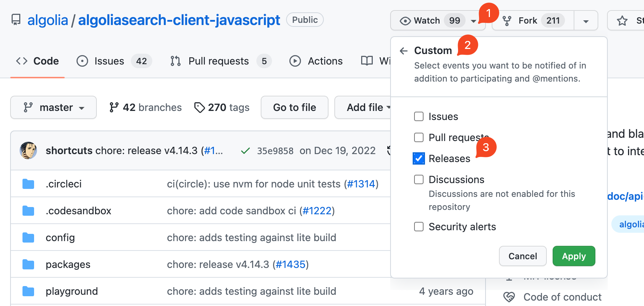This screenshot has width=644, height=306.
Task: Open the .circleci folder name
Action: 63,184
